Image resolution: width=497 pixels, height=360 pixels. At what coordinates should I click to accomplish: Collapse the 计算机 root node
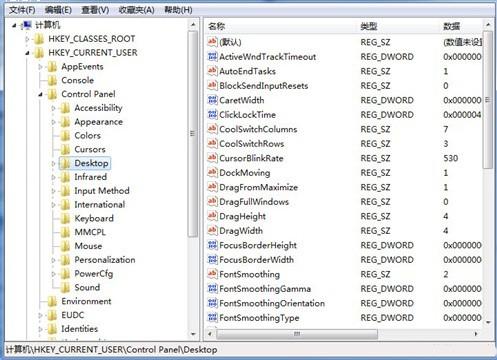14,25
